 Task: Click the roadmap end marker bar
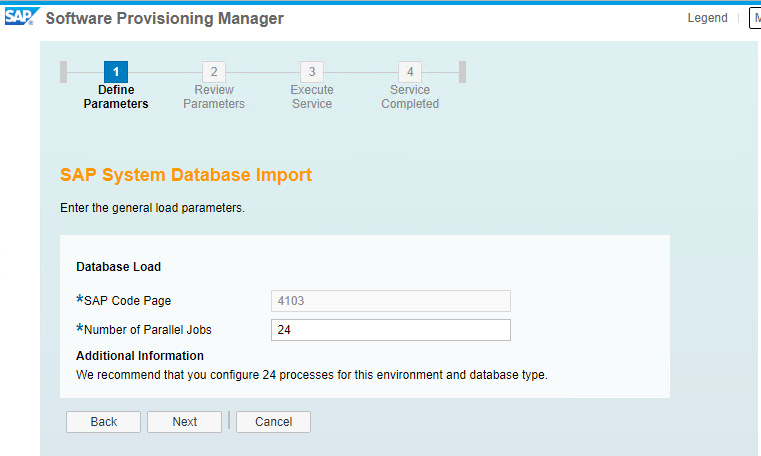click(463, 72)
